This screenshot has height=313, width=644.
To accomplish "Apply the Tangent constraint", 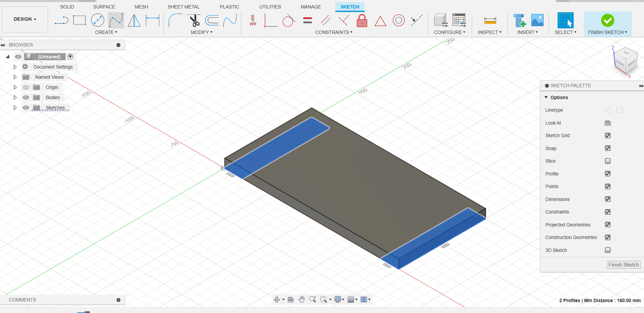I will pos(289,20).
